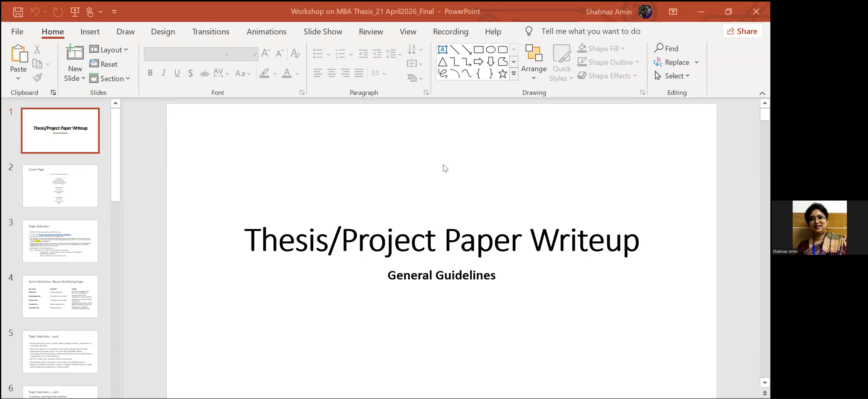Open the Transitions tab
Image resolution: width=868 pixels, height=399 pixels.
211,31
